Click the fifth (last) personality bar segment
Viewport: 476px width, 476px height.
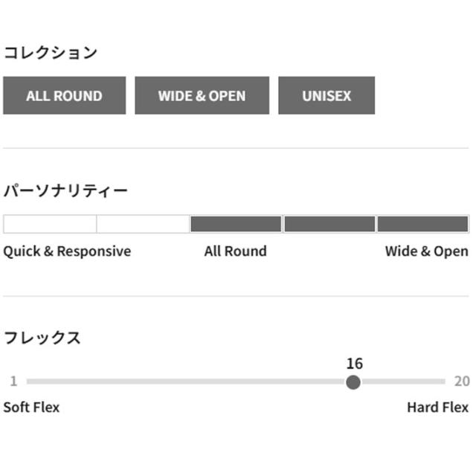coord(422,224)
